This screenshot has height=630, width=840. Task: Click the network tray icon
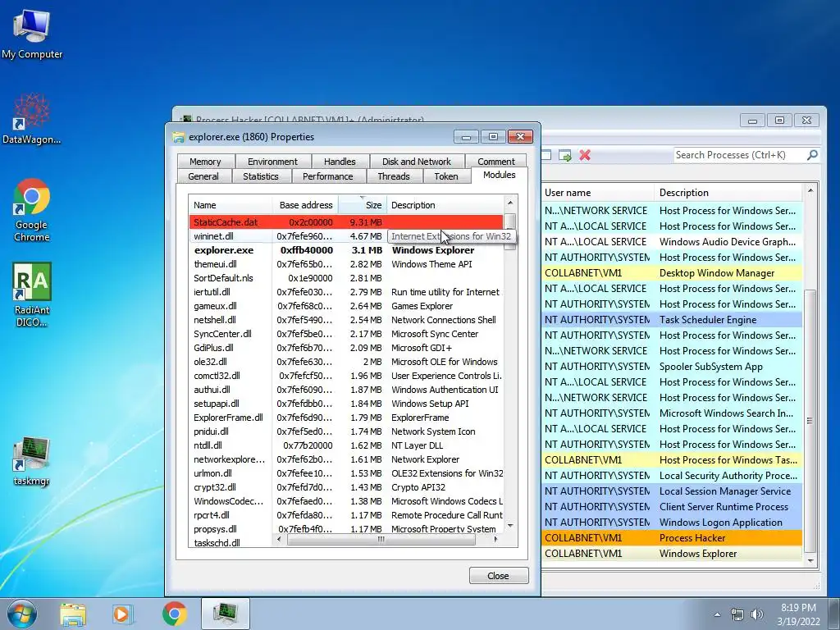(x=737, y=614)
